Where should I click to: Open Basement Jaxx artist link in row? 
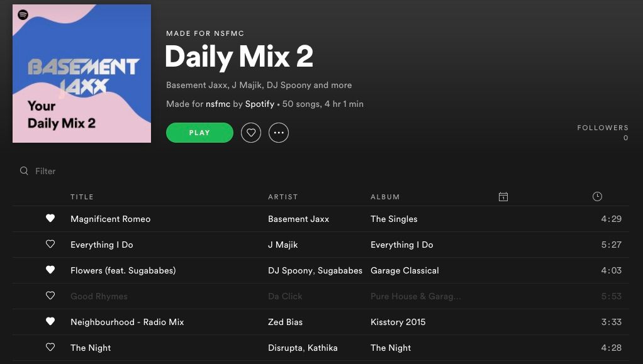click(298, 219)
